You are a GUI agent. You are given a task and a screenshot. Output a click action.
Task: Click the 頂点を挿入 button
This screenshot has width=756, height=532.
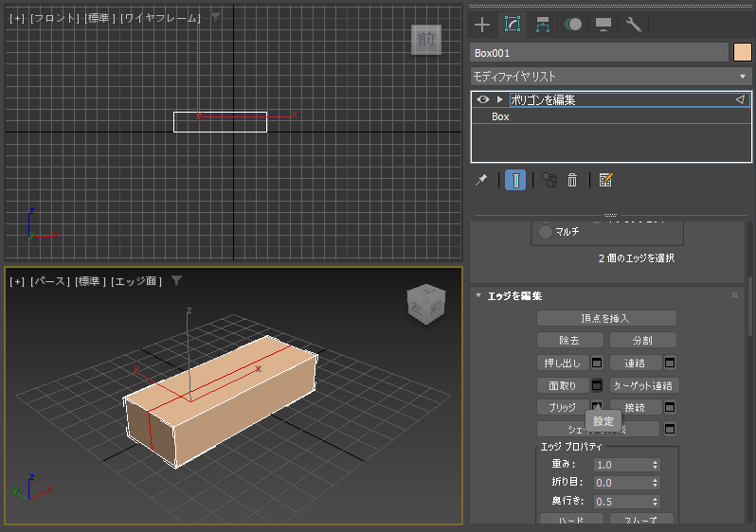tap(606, 318)
